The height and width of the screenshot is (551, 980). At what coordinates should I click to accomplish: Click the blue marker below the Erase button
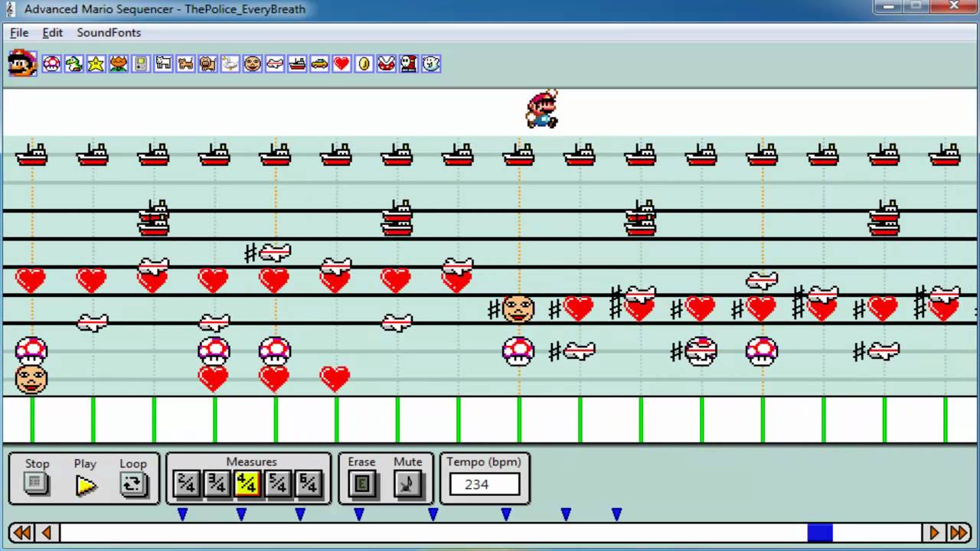(x=359, y=514)
